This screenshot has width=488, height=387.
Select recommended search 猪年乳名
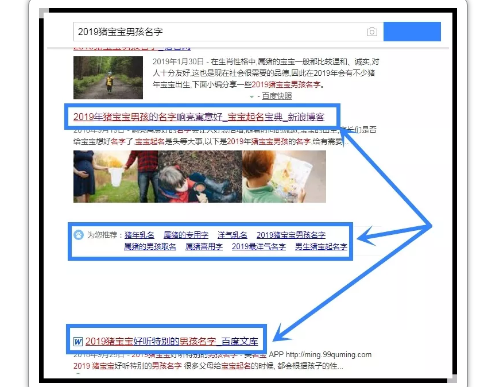(x=139, y=235)
